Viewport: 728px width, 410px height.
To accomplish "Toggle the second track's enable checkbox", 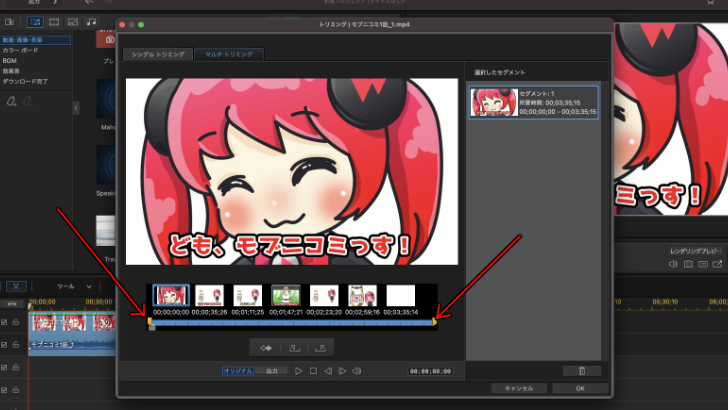I will click(x=4, y=345).
